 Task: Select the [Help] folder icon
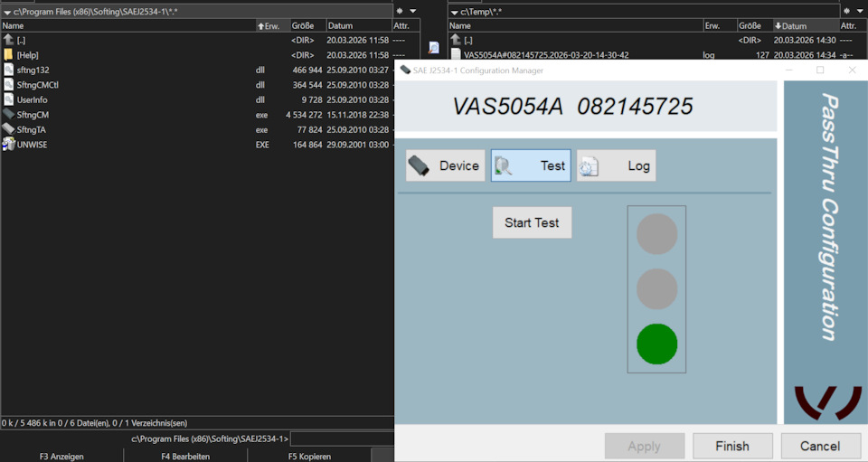tap(8, 55)
